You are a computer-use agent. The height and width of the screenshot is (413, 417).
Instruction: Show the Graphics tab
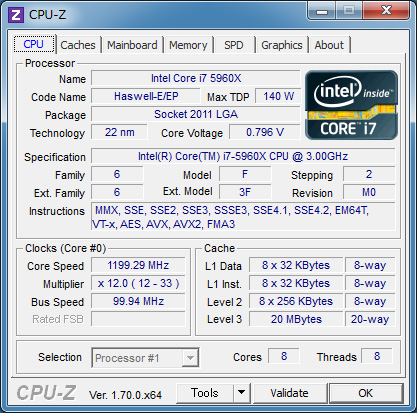[x=282, y=45]
